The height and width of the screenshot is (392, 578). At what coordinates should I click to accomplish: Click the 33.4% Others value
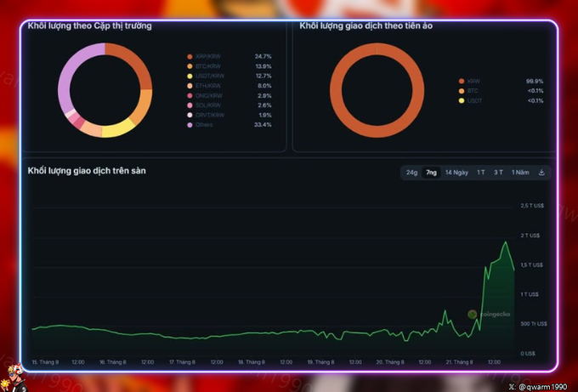coord(263,125)
